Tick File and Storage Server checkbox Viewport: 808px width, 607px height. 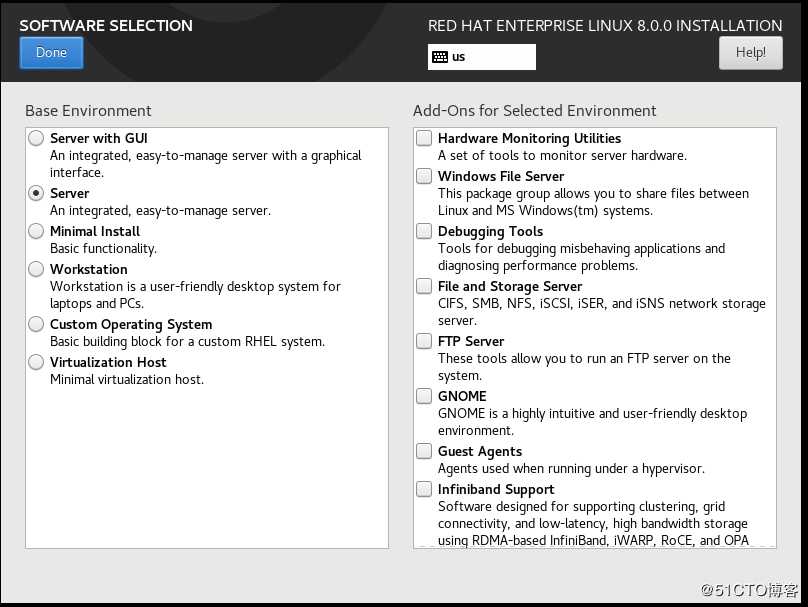(x=424, y=286)
